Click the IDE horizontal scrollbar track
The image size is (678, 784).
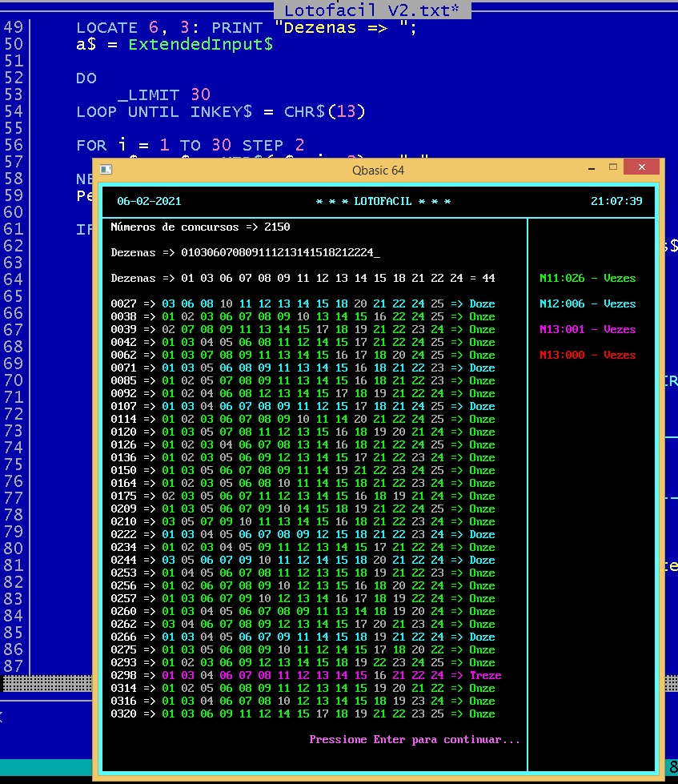[48, 682]
